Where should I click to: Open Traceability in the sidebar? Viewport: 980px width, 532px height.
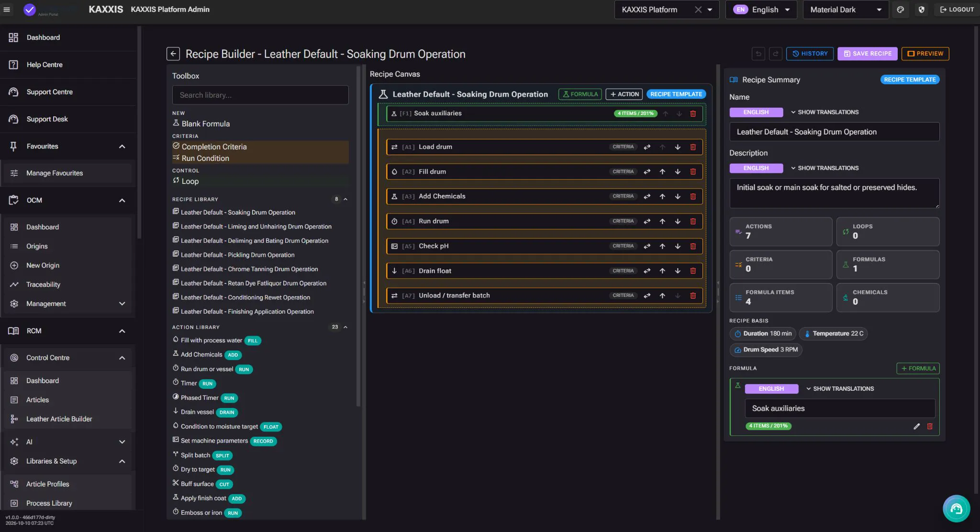click(x=68, y=284)
